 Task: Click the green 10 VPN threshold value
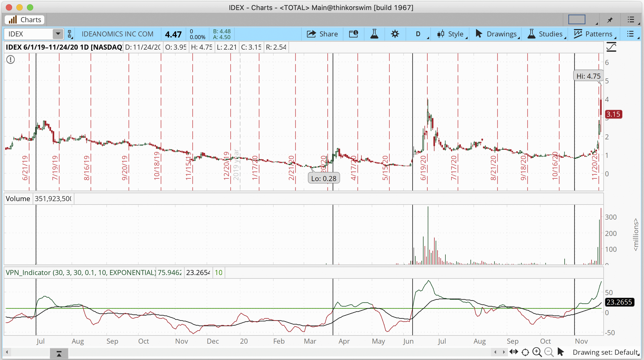coord(218,272)
